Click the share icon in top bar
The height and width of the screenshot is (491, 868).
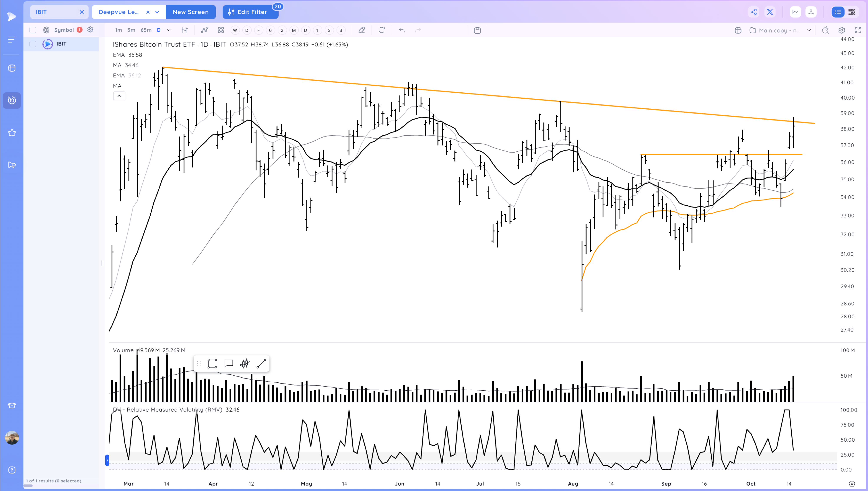753,12
